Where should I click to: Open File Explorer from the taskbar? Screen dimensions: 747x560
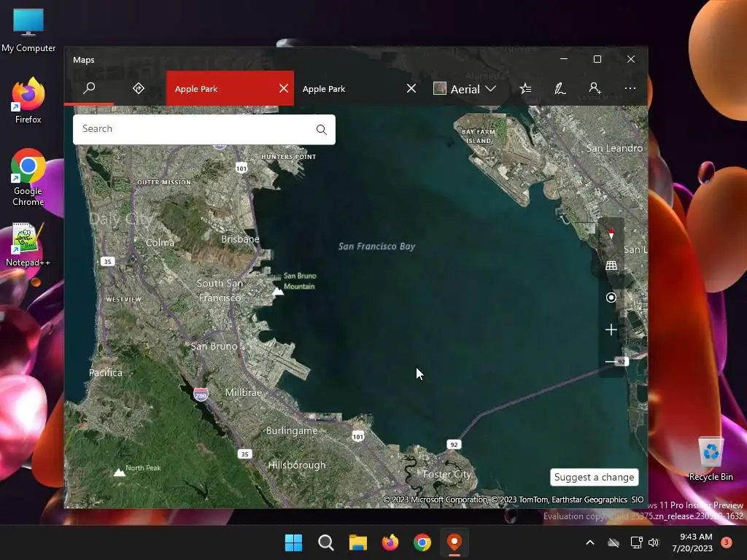point(357,542)
